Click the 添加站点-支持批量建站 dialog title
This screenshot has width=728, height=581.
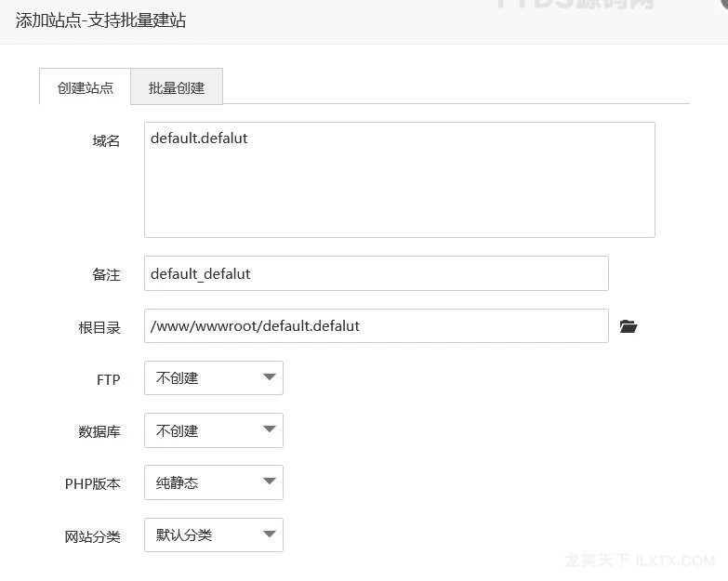pyautogui.click(x=100, y=20)
